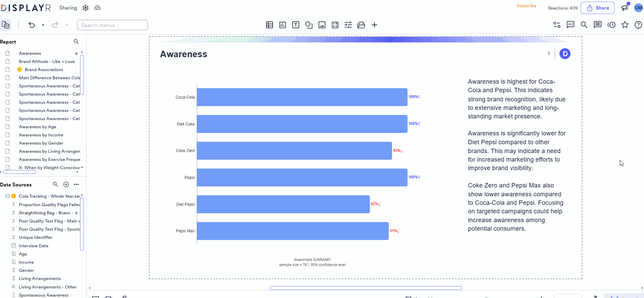
Task: Select Awareness by Age page
Action: [37, 127]
